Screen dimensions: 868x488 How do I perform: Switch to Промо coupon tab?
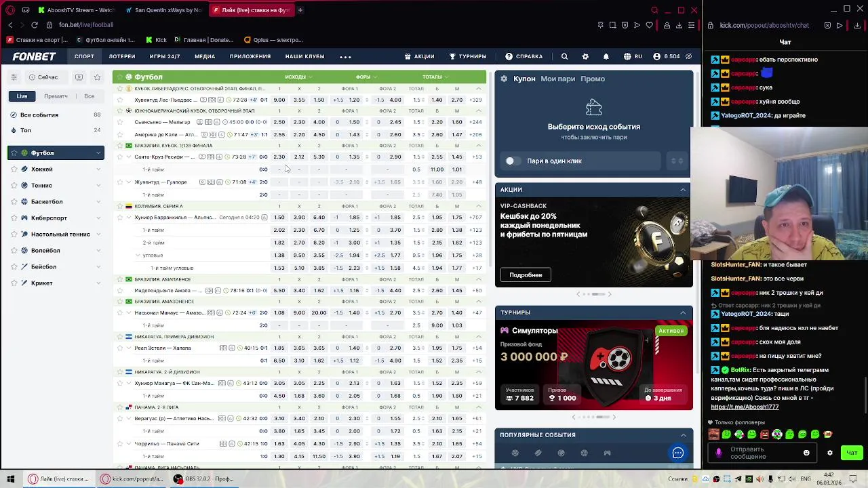593,79
